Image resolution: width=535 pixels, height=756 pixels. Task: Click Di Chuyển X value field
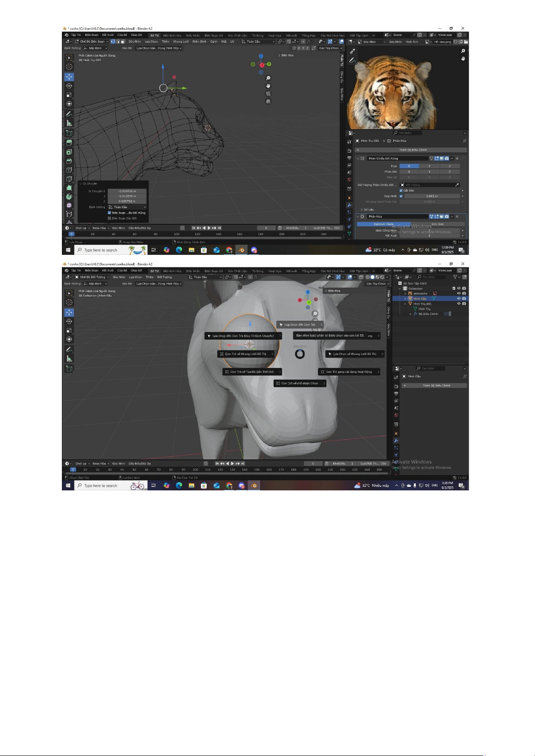click(127, 191)
